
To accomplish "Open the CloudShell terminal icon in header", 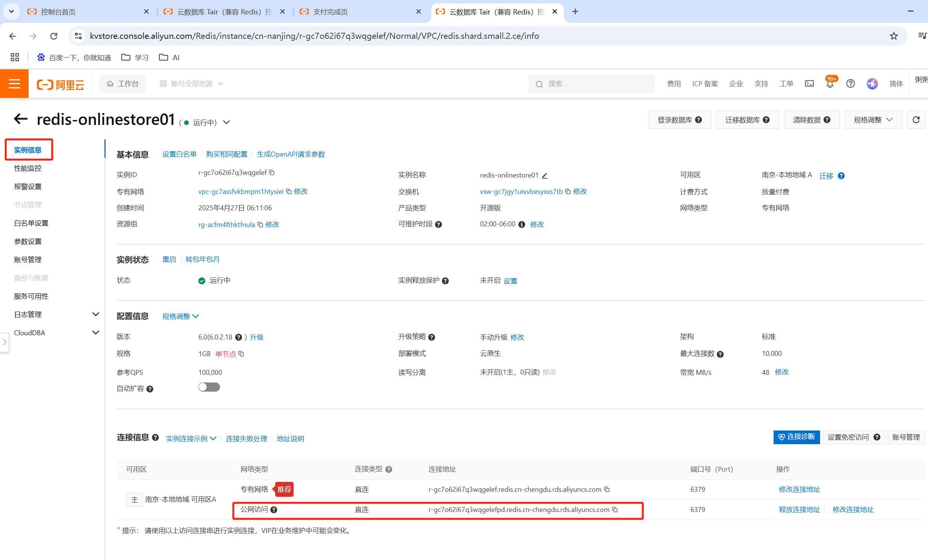I will coord(809,83).
